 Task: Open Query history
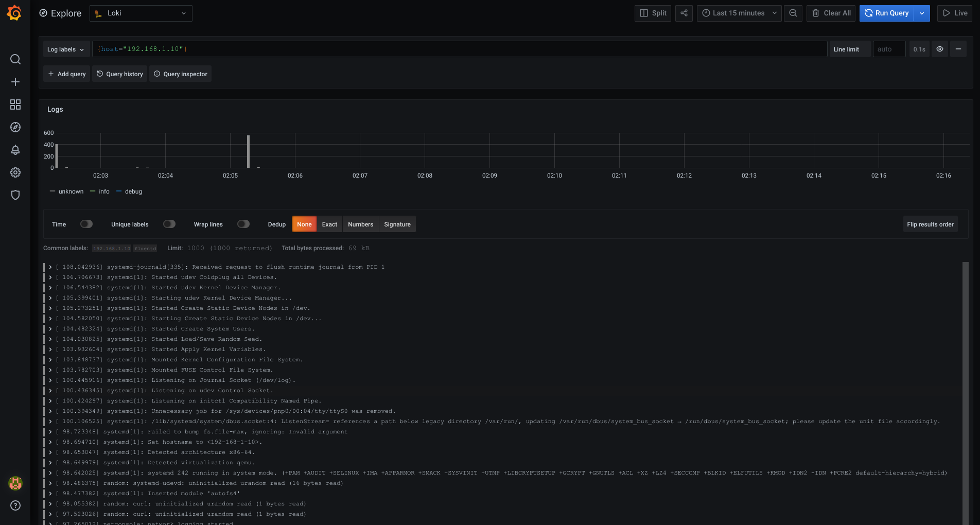click(120, 74)
